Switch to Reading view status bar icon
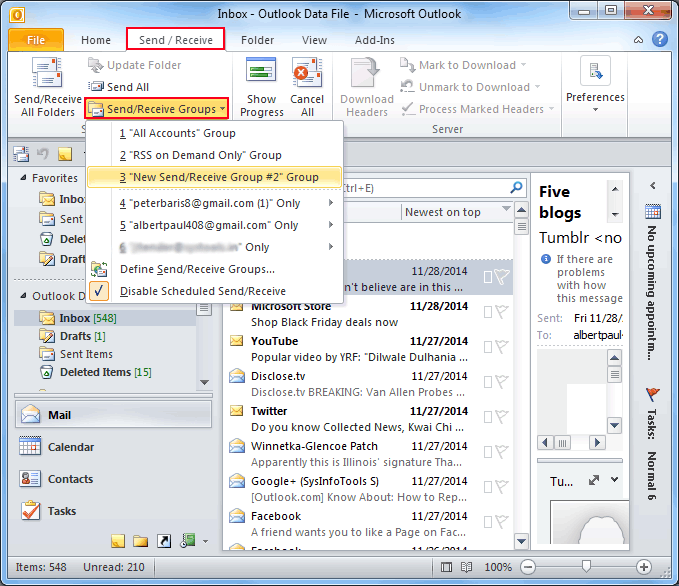679x586 pixels. click(466, 567)
